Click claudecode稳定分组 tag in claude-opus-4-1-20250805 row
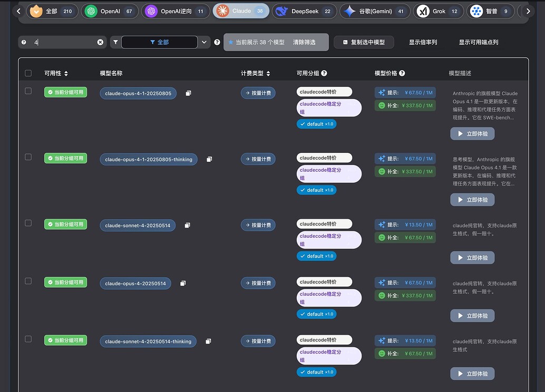 pos(329,107)
